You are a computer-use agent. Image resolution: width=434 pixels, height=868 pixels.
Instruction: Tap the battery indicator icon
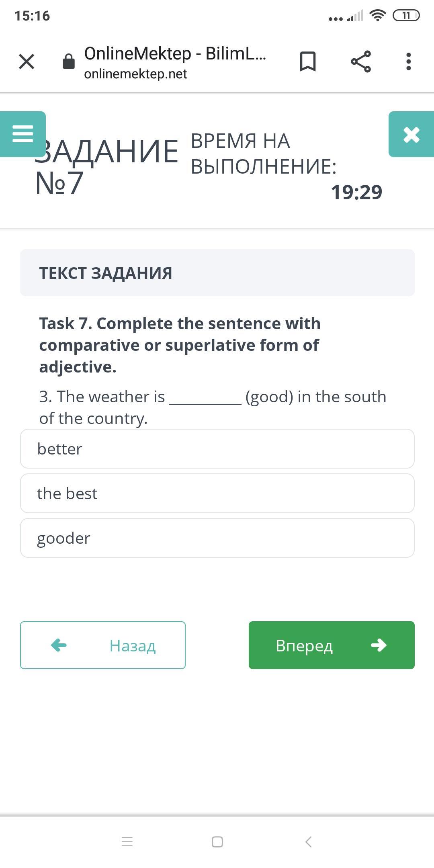[406, 16]
